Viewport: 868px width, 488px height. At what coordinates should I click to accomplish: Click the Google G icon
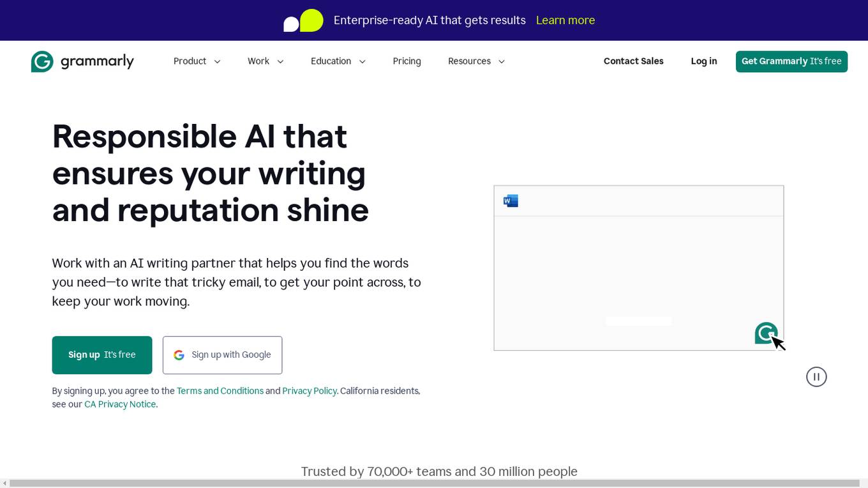point(179,355)
